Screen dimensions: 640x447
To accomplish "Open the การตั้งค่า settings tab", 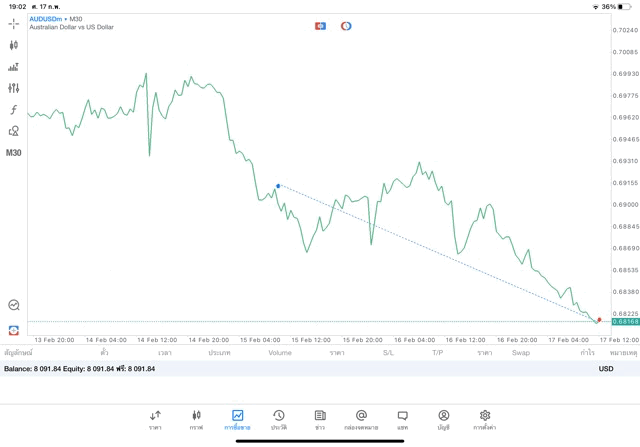I will click(x=485, y=419).
